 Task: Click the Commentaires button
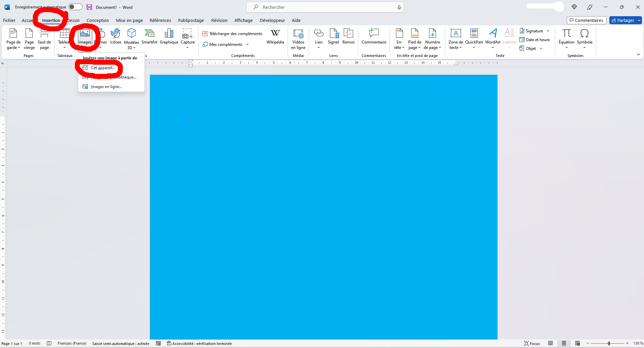[x=586, y=21]
